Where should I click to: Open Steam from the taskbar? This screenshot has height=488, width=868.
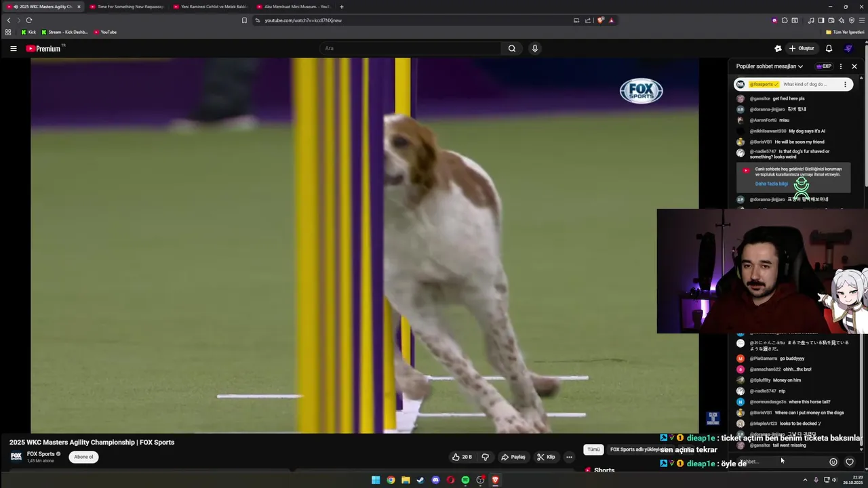tap(420, 480)
